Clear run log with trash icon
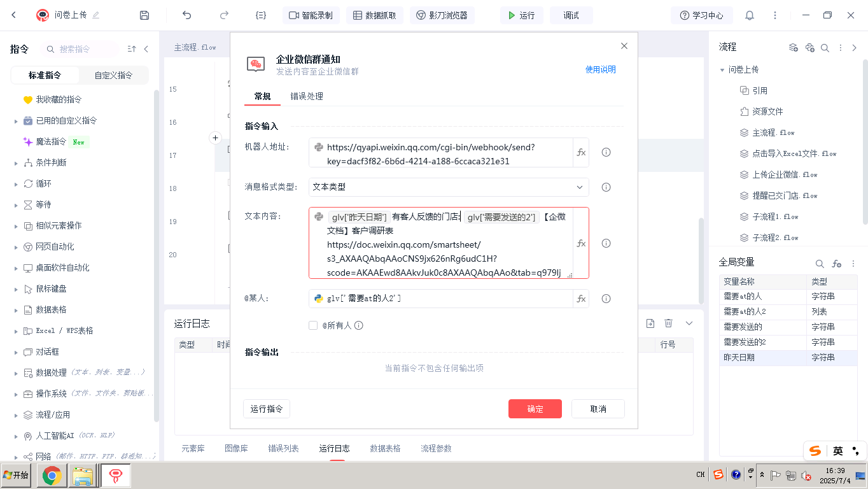 pyautogui.click(x=669, y=323)
